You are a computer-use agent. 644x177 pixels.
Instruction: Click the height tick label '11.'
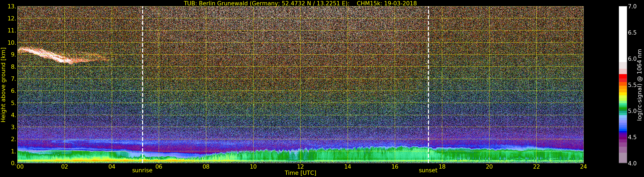click(x=12, y=31)
